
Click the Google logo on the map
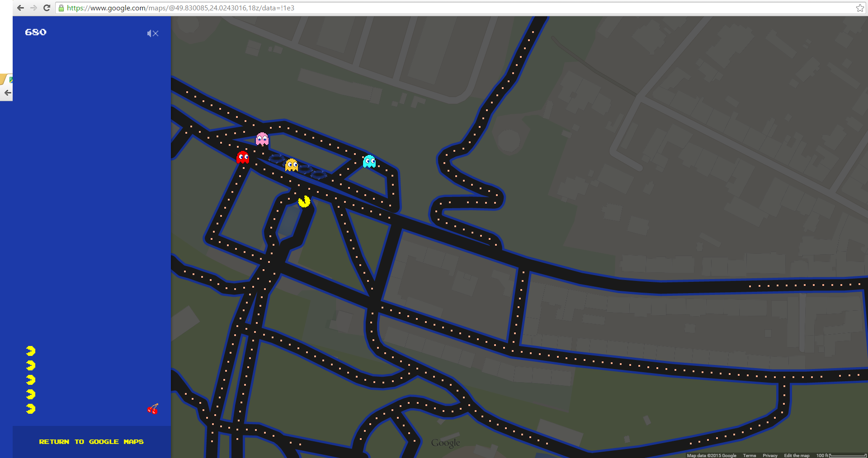pyautogui.click(x=446, y=443)
